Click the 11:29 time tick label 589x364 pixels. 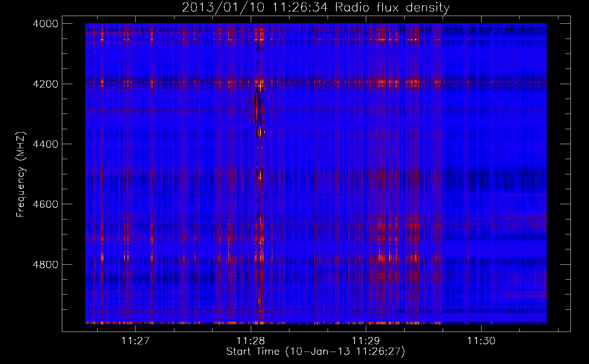click(366, 341)
